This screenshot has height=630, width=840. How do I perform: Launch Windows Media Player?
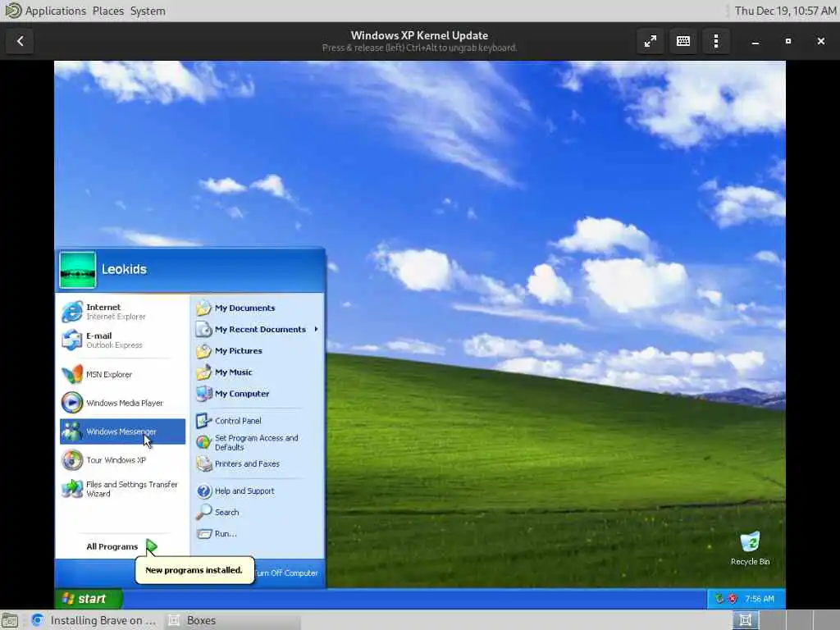(x=122, y=403)
